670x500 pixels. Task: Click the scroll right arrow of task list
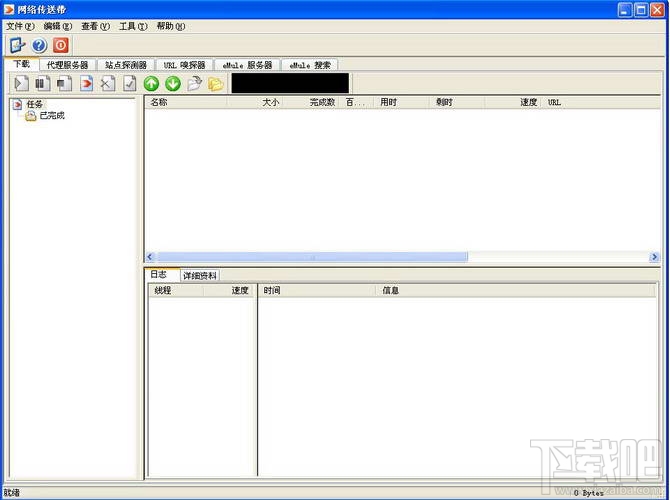pos(654,257)
